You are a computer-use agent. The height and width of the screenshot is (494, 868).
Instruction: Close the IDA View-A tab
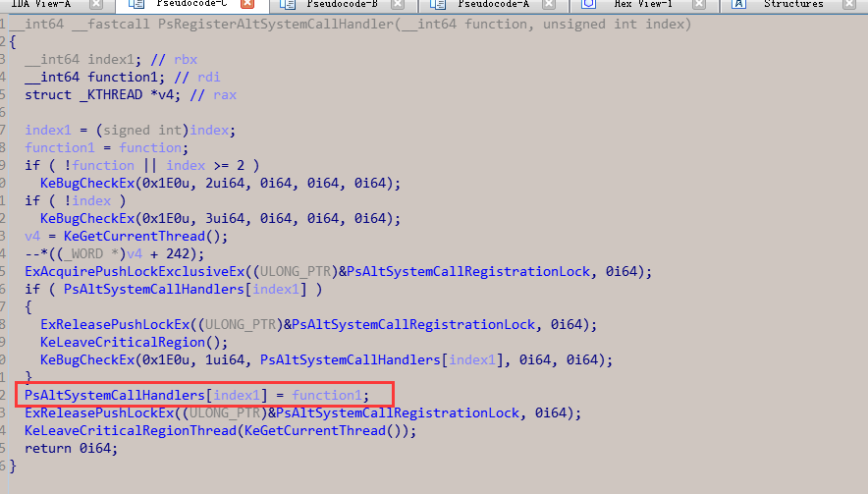[x=96, y=5]
